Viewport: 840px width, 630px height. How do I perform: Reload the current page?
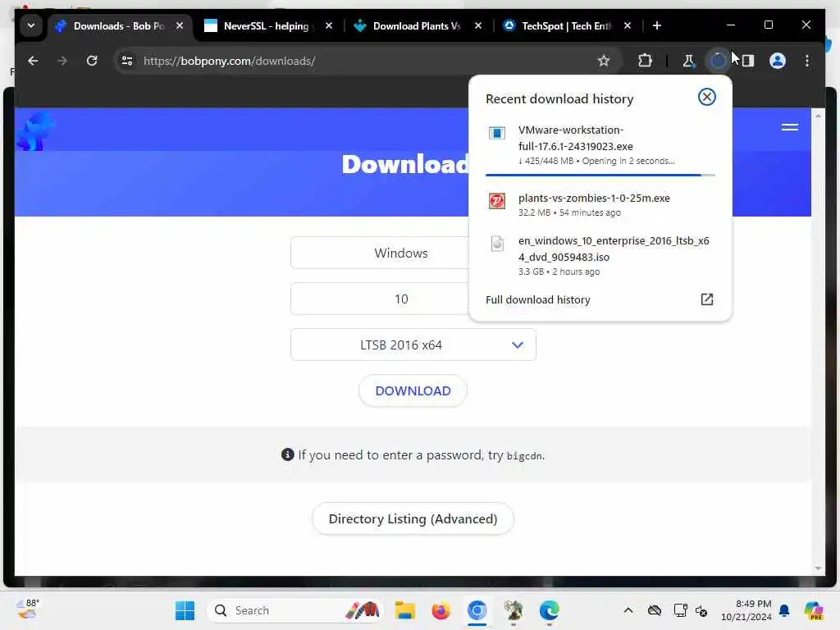(x=92, y=61)
